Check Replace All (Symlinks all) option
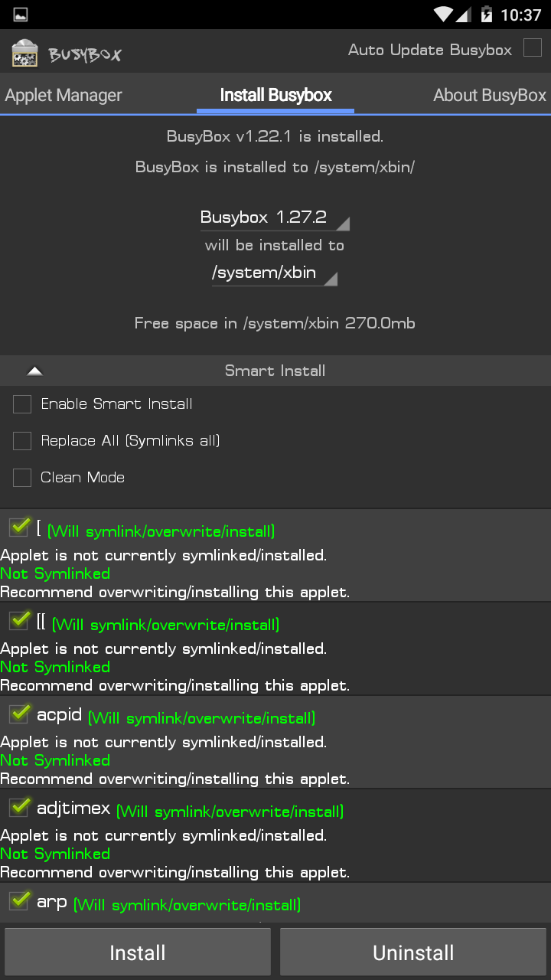Screen dimensions: 551x980 pos(22,441)
